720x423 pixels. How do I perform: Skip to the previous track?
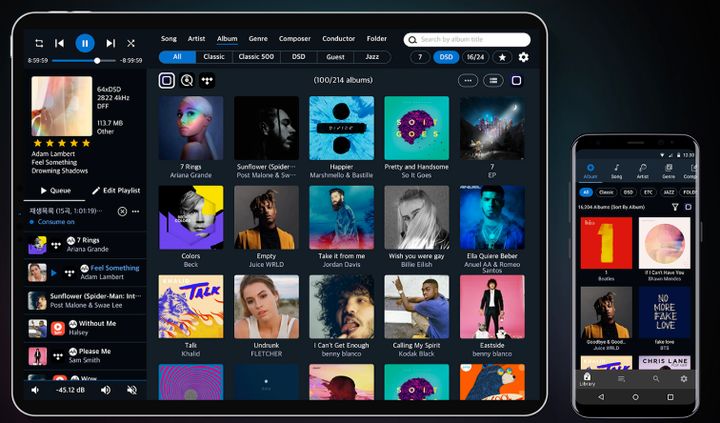coord(60,43)
